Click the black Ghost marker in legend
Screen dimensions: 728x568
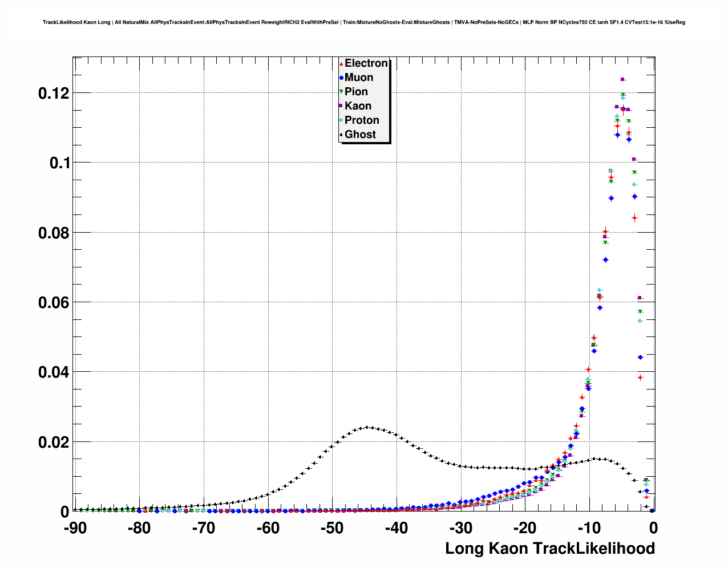pos(341,135)
